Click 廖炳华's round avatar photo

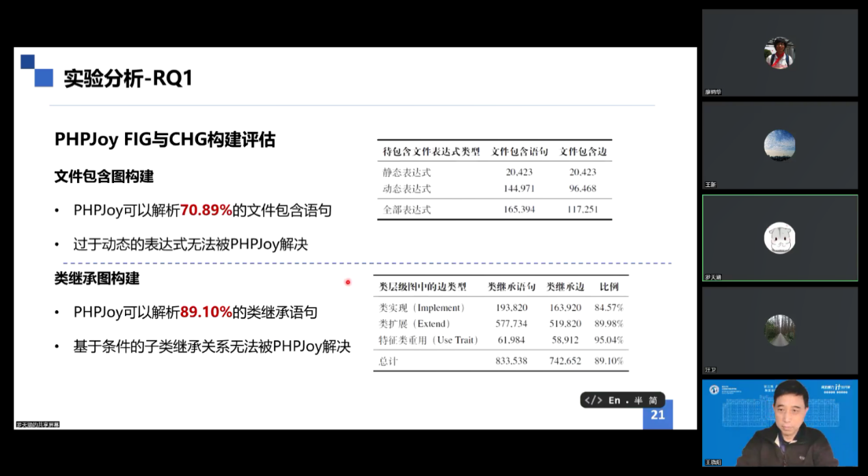(x=779, y=53)
